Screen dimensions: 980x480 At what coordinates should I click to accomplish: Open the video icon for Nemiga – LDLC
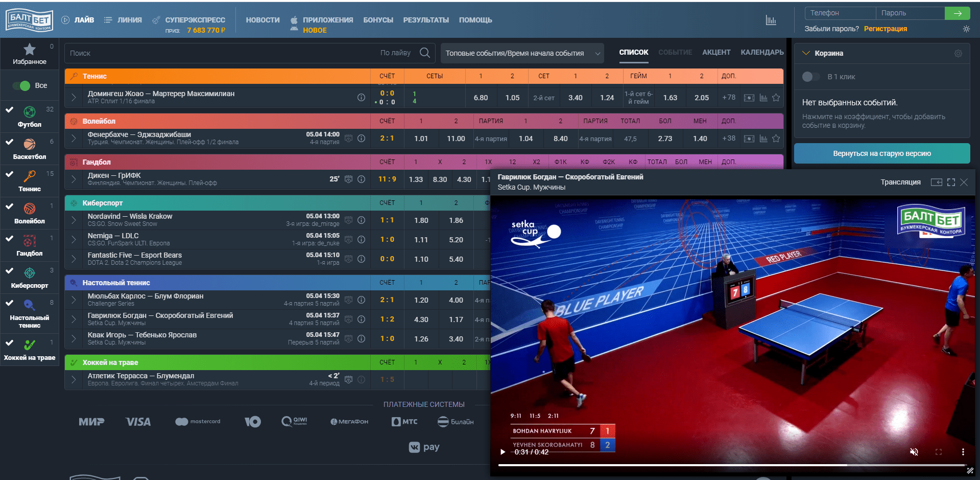348,239
